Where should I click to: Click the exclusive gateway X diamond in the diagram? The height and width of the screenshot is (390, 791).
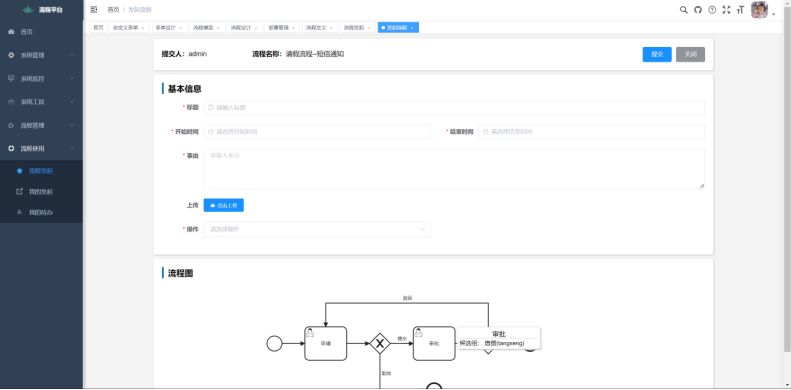tap(380, 344)
